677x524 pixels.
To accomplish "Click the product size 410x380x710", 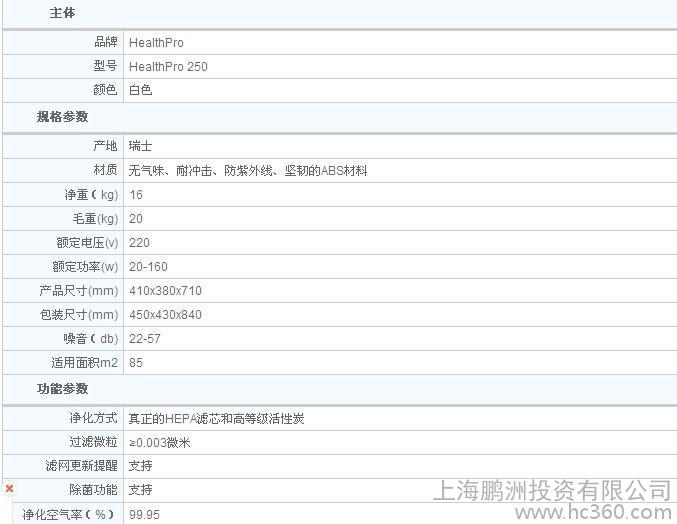I will tap(165, 291).
